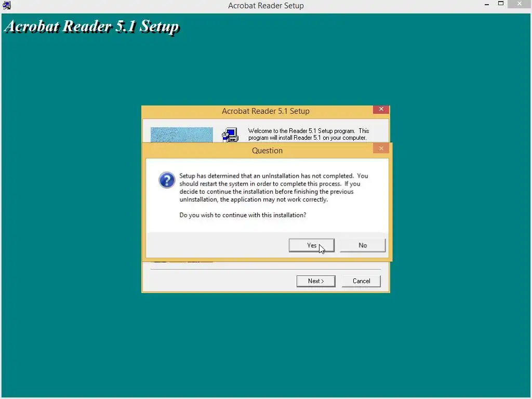This screenshot has height=399, width=532.
Task: Click the 'Welcome to the Reader 5.1 Setup' text
Action: (309, 135)
